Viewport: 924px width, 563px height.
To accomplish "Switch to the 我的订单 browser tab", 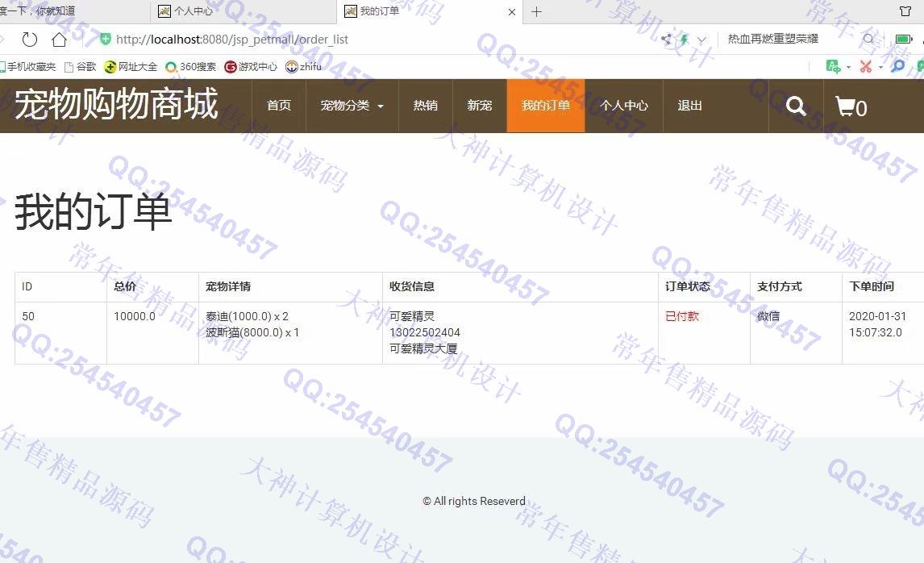I will click(x=429, y=11).
